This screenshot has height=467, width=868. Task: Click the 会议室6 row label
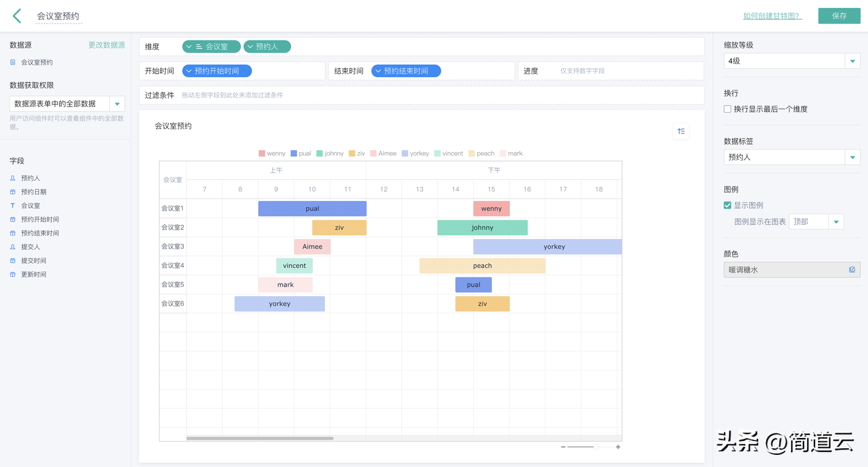[x=173, y=303]
